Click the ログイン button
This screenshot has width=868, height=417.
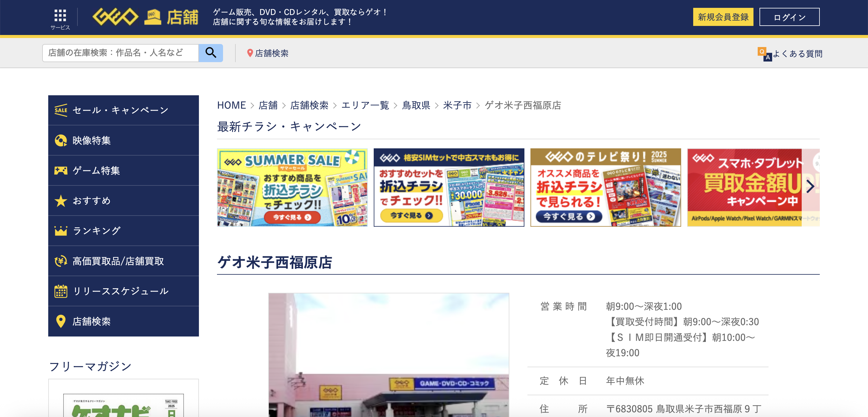click(x=790, y=17)
